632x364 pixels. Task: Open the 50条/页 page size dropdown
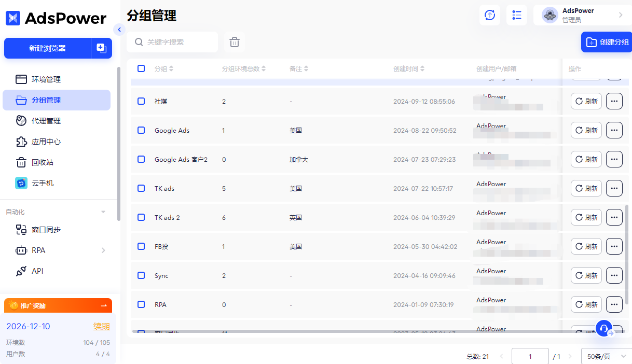[605, 356]
